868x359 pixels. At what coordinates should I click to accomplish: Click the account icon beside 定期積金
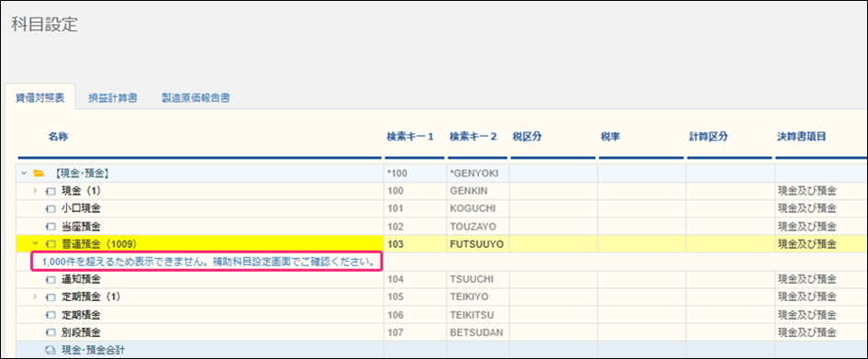pos(50,315)
